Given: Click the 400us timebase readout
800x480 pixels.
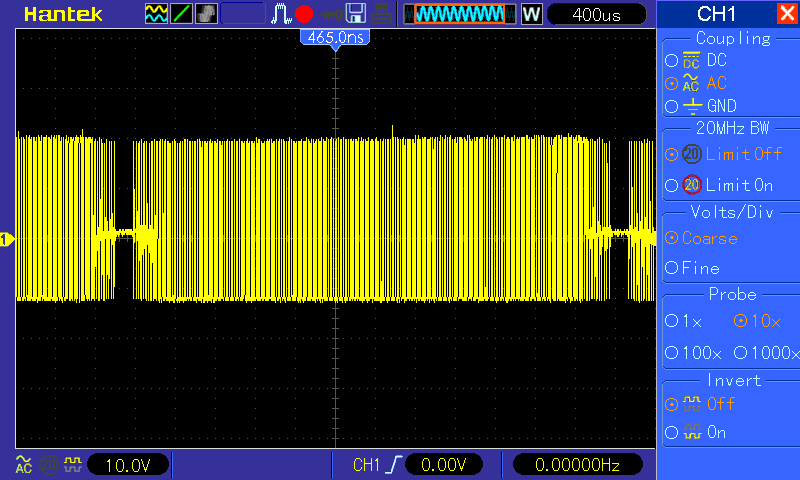Looking at the screenshot, I should (596, 14).
